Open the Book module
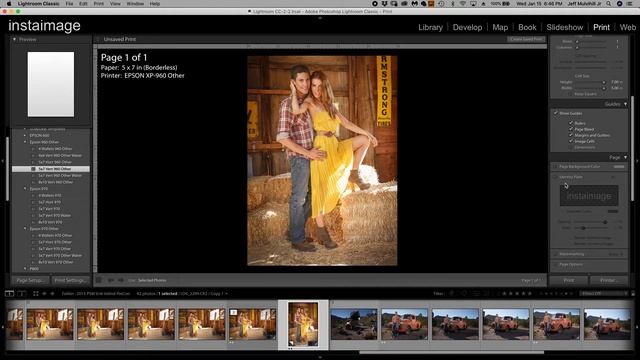Screen dimensions: 640x360 click(527, 27)
